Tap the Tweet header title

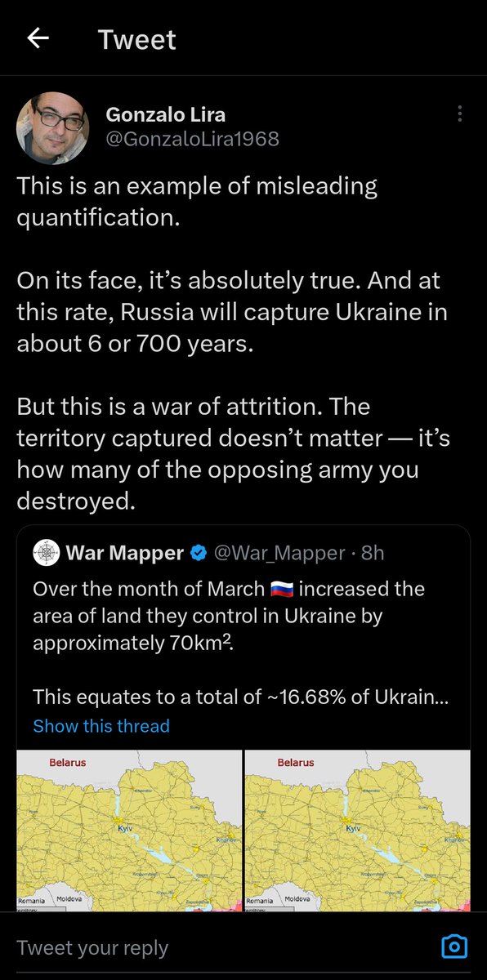pyautogui.click(x=137, y=39)
